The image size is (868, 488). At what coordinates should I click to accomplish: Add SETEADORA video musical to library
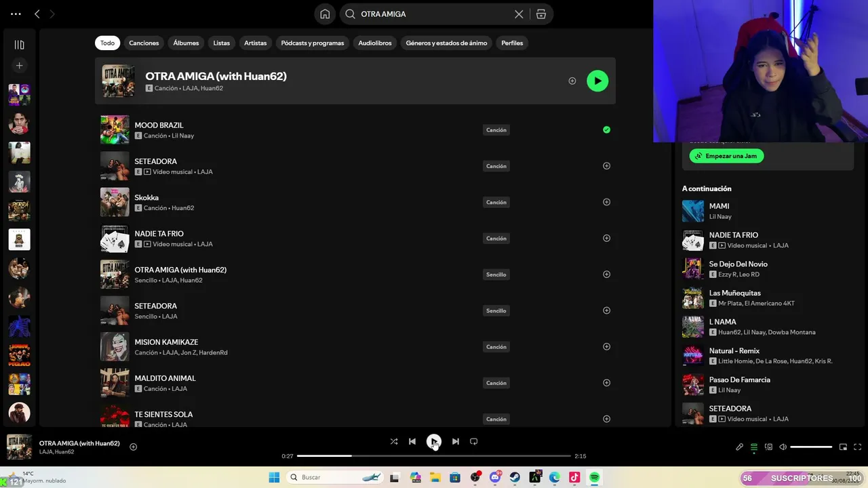pos(606,166)
